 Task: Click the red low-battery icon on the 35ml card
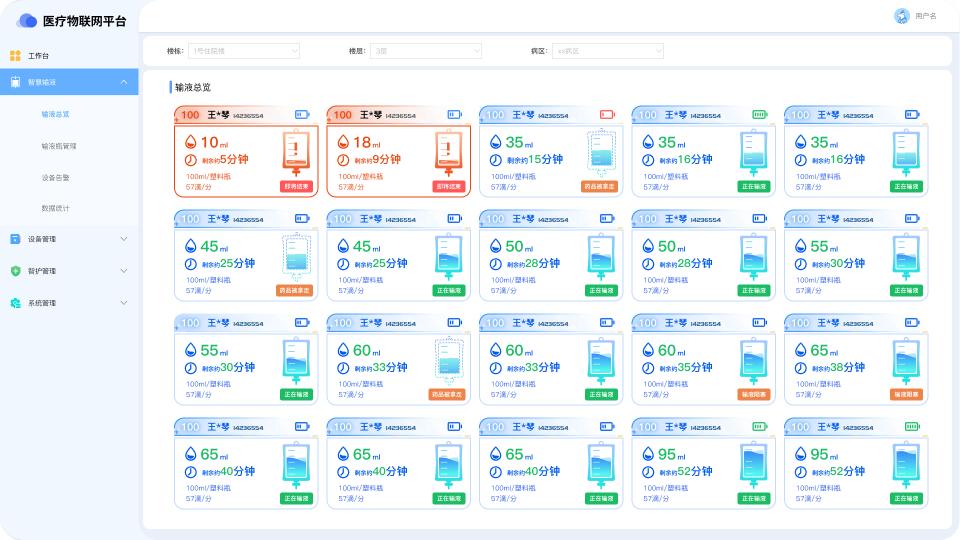[x=607, y=115]
